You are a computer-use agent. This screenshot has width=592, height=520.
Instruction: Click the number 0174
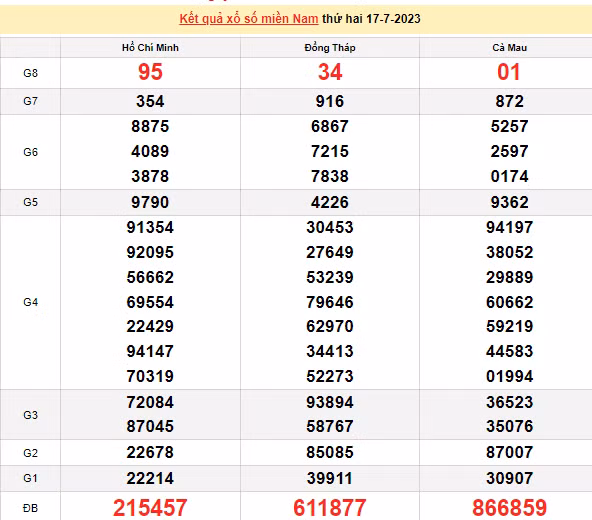point(510,176)
